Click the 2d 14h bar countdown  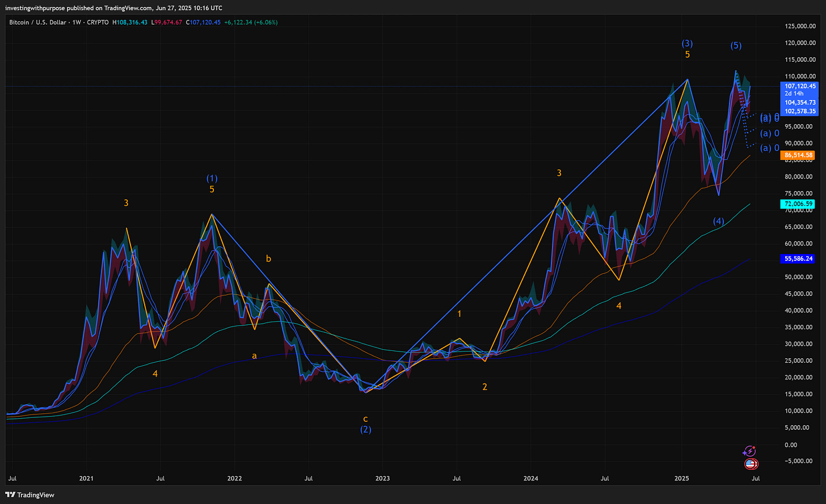click(x=793, y=94)
